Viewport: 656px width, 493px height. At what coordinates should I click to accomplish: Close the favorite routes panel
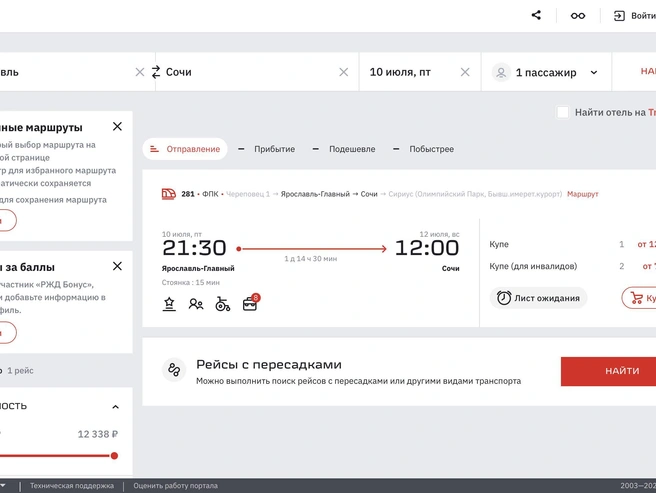[x=118, y=126]
